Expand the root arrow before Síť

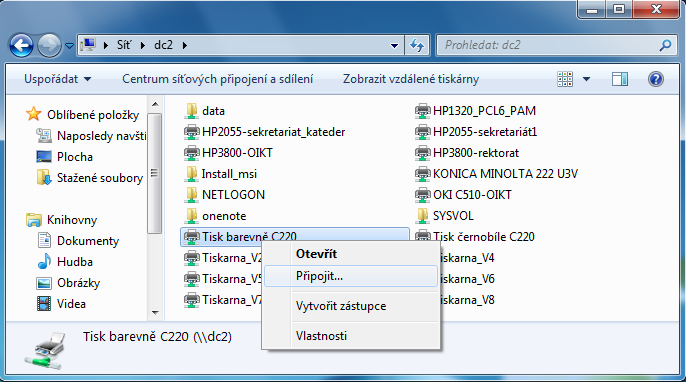pyautogui.click(x=105, y=45)
